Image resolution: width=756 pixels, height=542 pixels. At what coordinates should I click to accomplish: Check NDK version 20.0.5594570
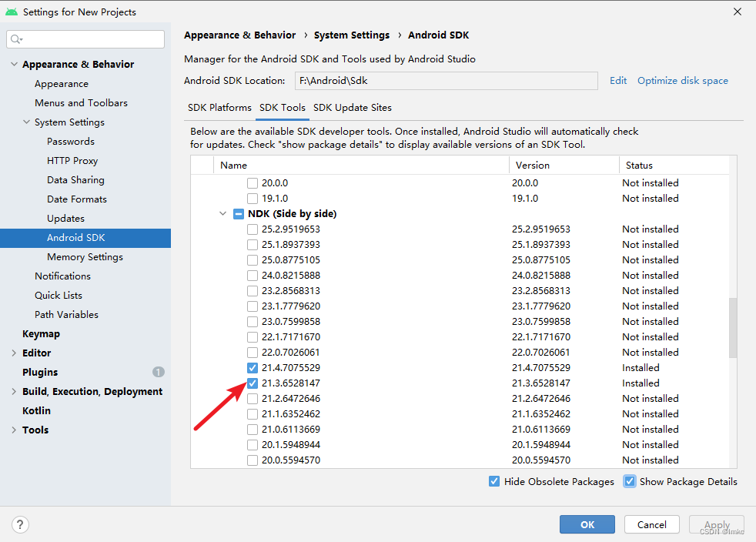[253, 460]
